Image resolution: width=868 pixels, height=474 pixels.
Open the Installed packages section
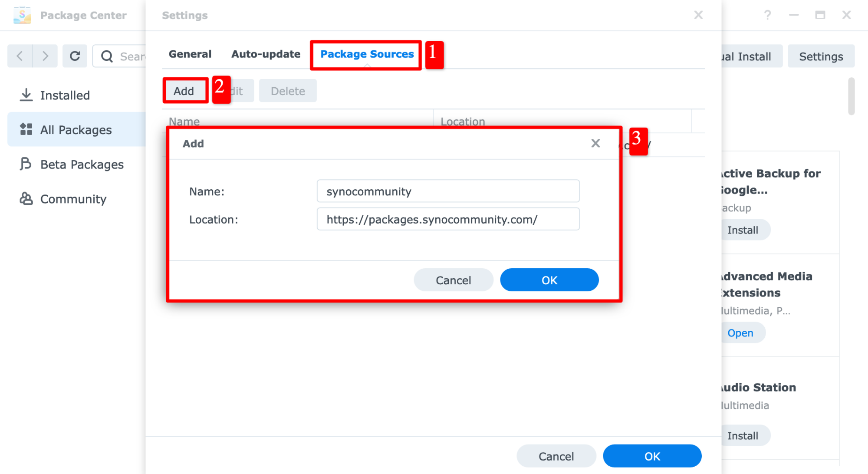pyautogui.click(x=65, y=95)
